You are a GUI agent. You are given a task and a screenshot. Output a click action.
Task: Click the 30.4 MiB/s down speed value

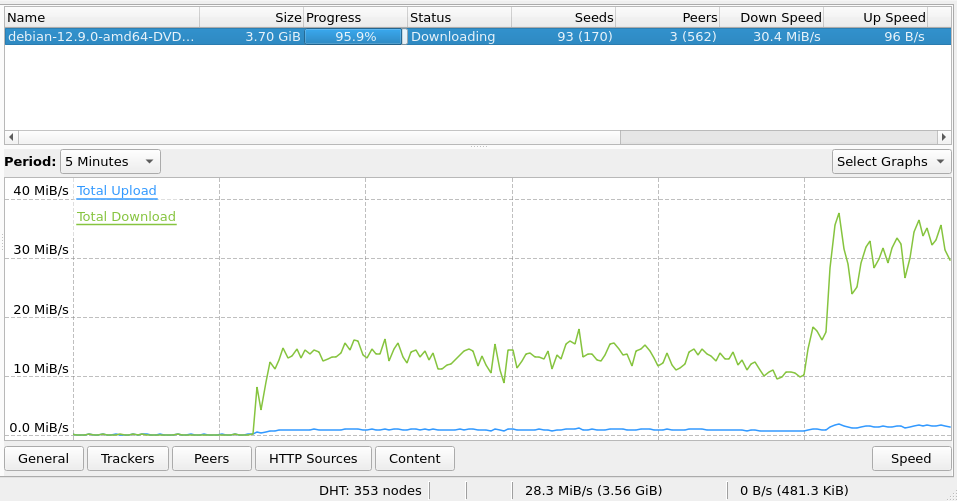click(x=787, y=37)
